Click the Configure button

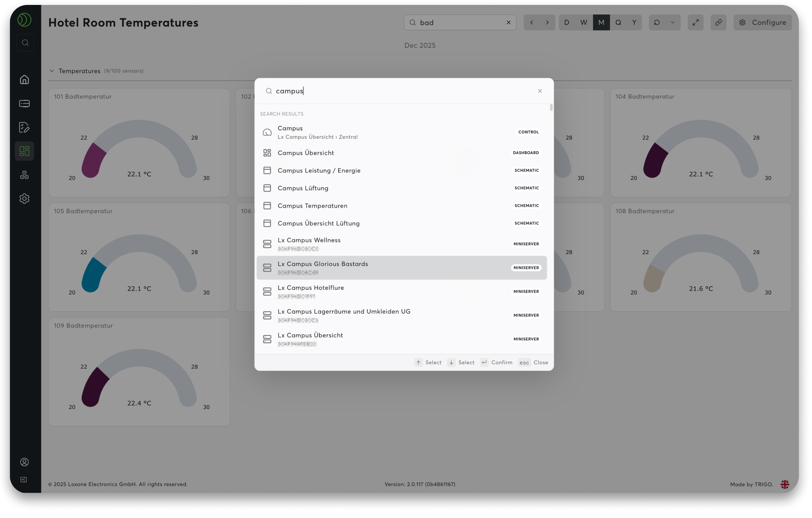[x=763, y=23]
